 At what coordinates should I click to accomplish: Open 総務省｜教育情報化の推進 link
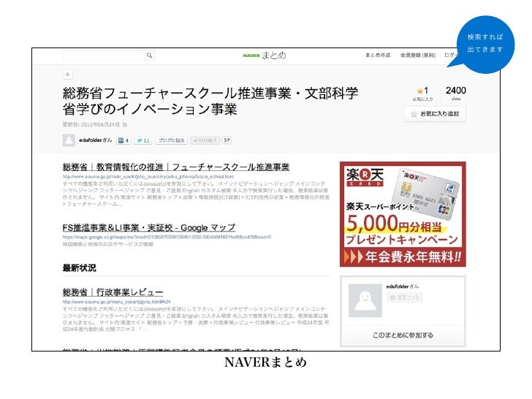point(175,167)
